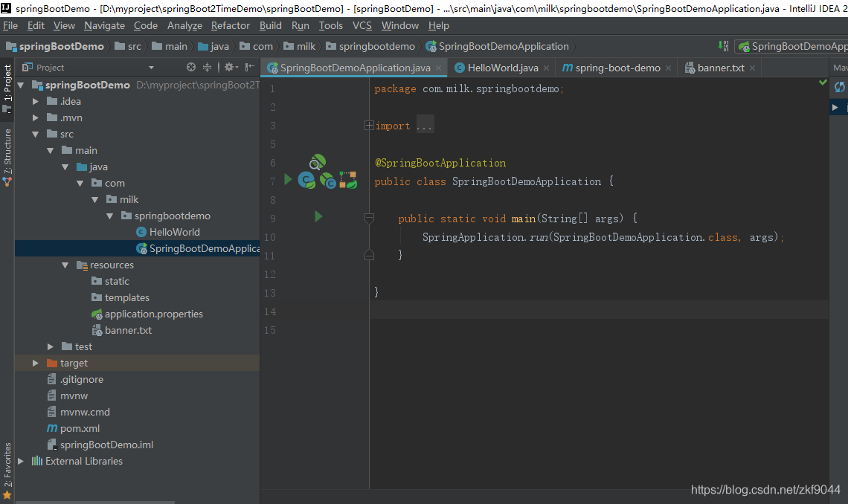Expand the target folder arrow
The height and width of the screenshot is (504, 848).
tap(35, 363)
